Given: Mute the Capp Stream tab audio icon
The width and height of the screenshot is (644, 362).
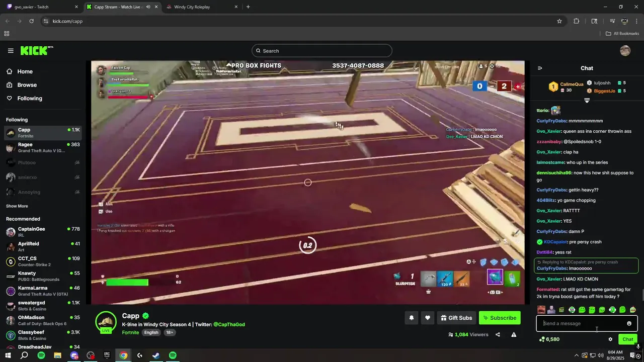Looking at the screenshot, I should 148,7.
